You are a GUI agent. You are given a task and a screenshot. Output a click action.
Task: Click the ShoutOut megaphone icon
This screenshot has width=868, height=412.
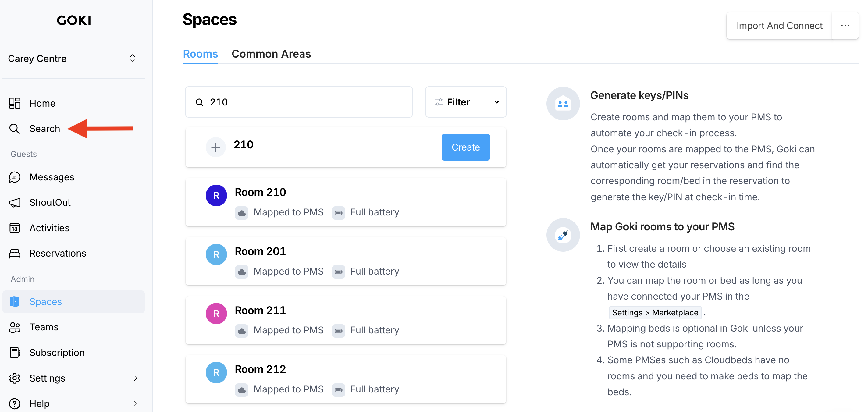click(x=15, y=202)
